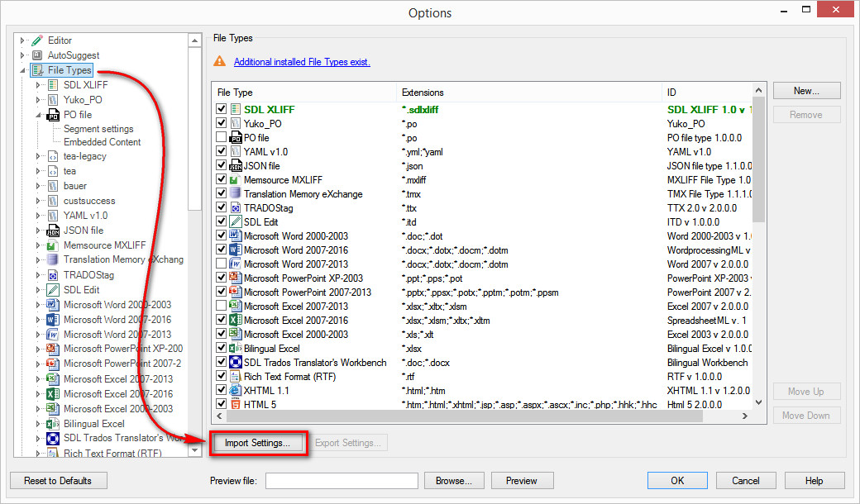Click the Cancel button
860x504 pixels.
coord(745,480)
